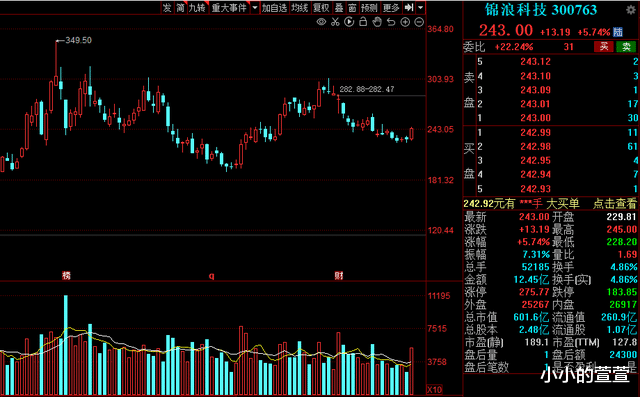Viewport: 640px width, 397px height.
Task: Click the 364.80 price axis label
Action: tap(440, 29)
